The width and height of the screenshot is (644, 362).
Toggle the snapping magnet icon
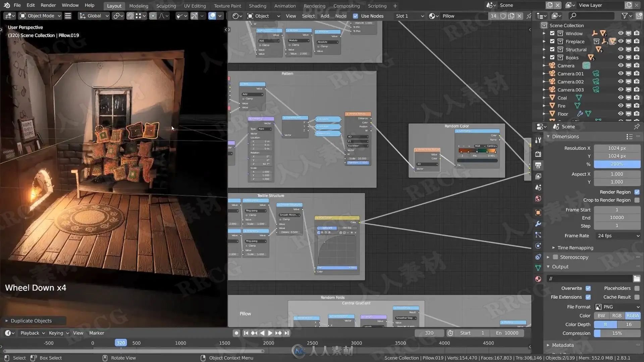coord(130,16)
